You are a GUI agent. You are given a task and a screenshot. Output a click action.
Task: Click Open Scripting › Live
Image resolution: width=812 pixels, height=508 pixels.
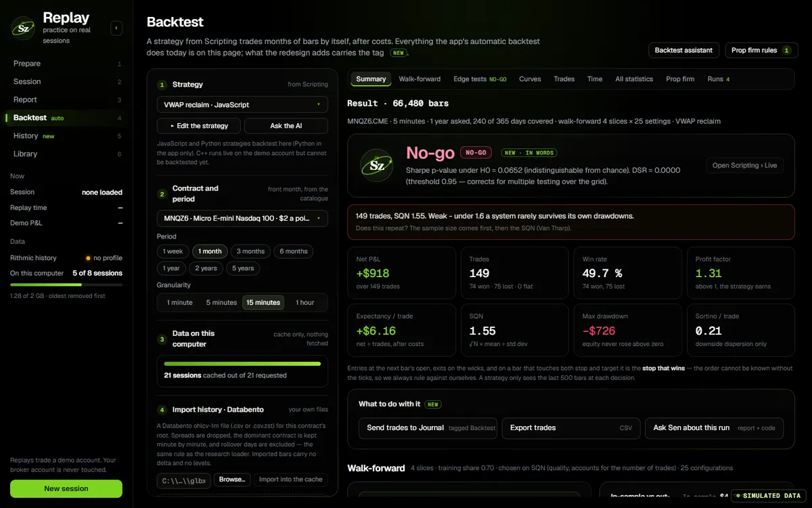(x=744, y=165)
